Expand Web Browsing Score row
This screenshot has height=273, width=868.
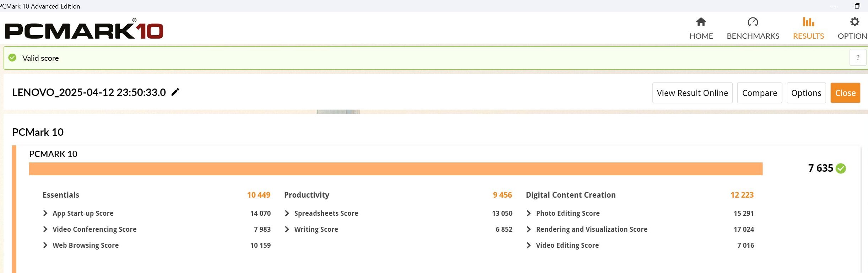tap(45, 245)
